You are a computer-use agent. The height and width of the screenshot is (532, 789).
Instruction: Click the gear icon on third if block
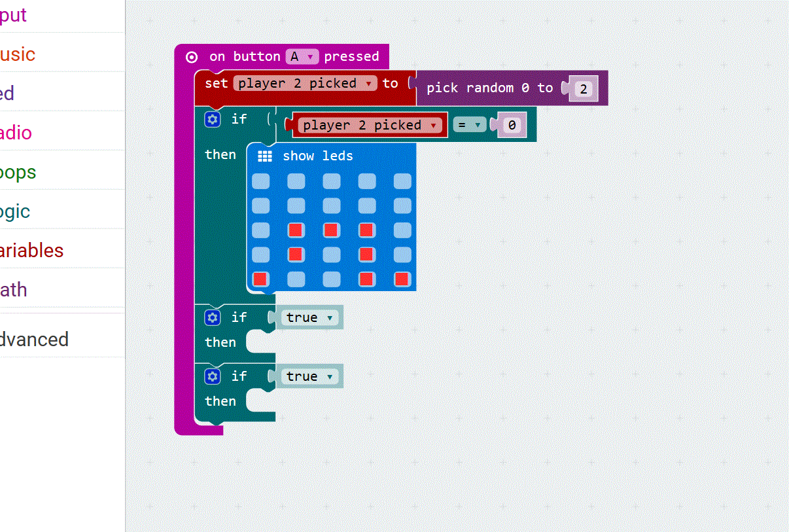coord(213,376)
